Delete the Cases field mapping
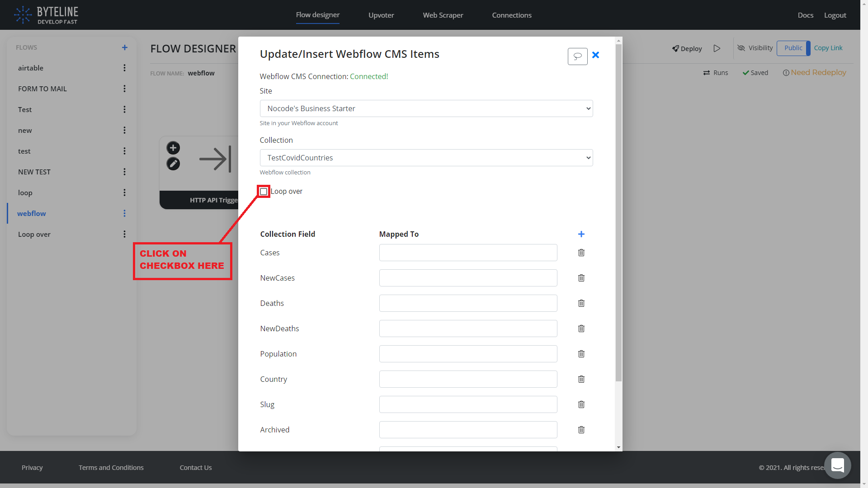The width and height of the screenshot is (868, 488). pos(581,253)
